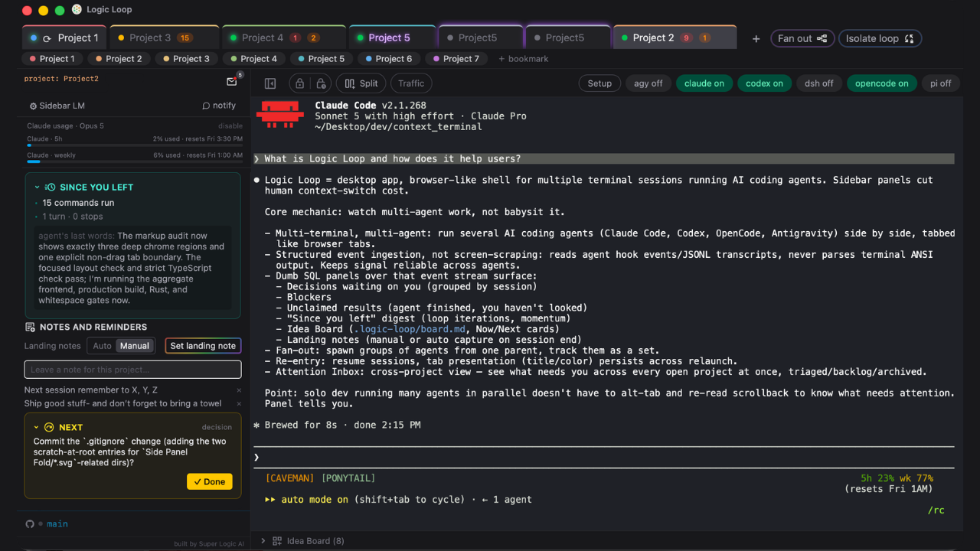The image size is (980, 551).
Task: Collapse the Since You Left panel chevron
Action: (x=37, y=187)
